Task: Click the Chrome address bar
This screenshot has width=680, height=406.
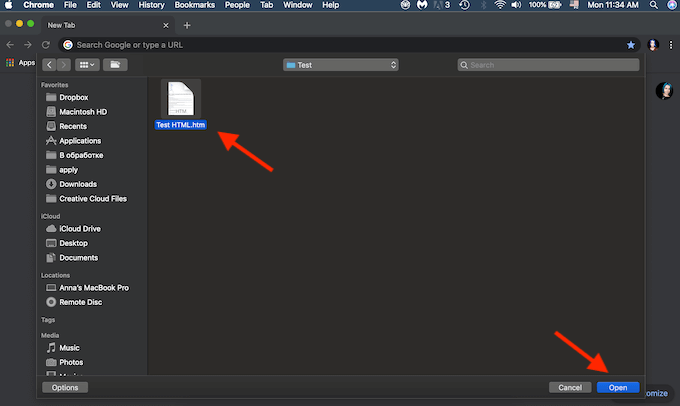Action: [x=349, y=45]
